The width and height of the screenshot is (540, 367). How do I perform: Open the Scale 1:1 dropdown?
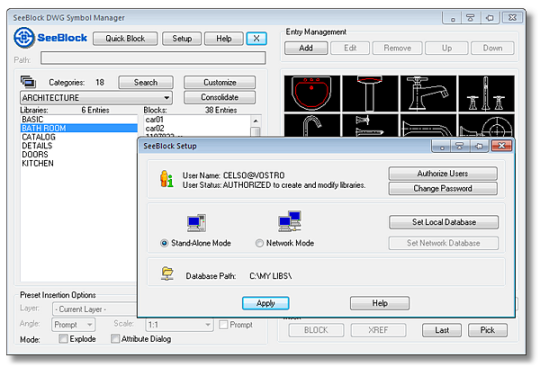179,325
